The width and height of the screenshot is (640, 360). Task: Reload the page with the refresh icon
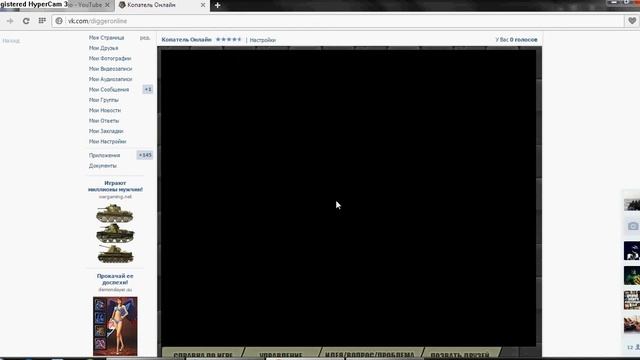point(26,21)
